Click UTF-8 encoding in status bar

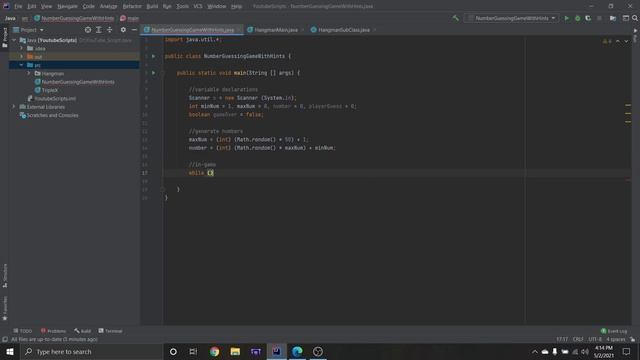[x=595, y=339]
